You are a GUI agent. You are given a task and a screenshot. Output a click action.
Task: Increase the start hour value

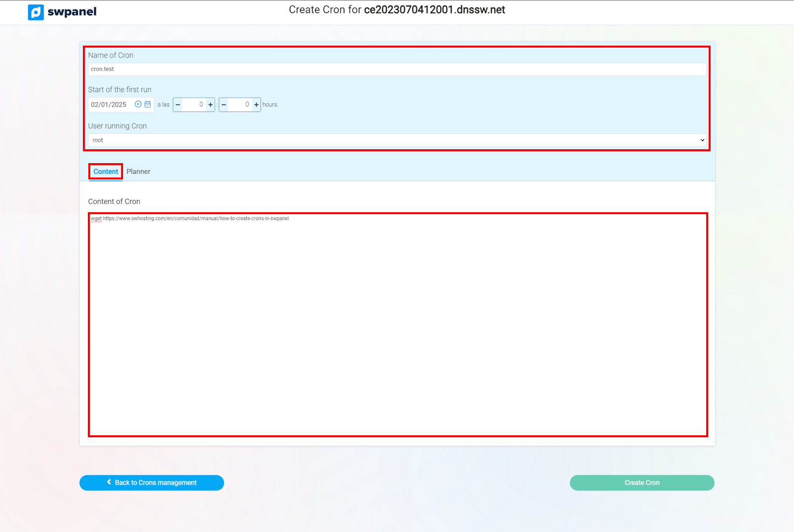[x=210, y=105]
